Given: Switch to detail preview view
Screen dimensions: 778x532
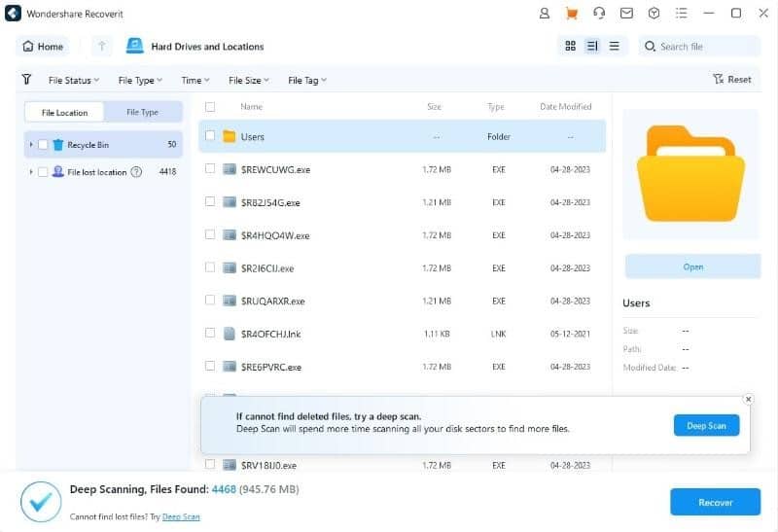Looking at the screenshot, I should pos(592,46).
